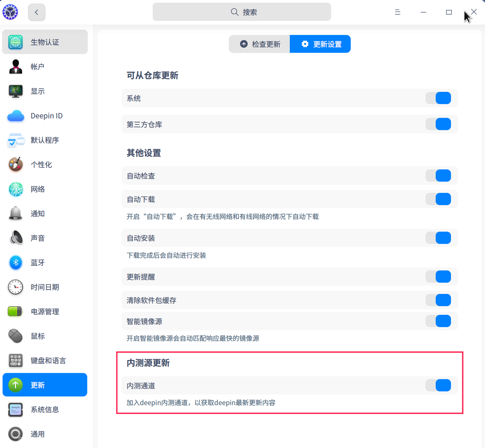Image resolution: width=485 pixels, height=448 pixels.
Task: Open the 帐户 settings page
Action: 45,67
